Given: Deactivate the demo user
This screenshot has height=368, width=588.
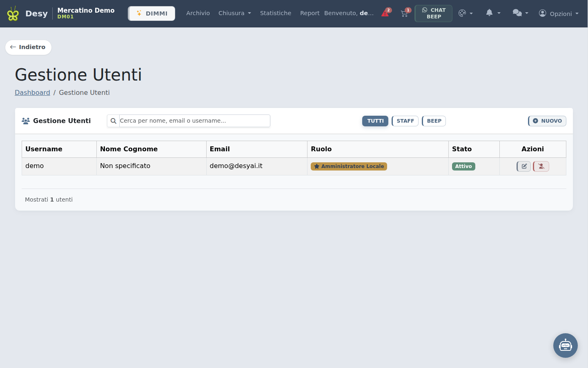Looking at the screenshot, I should [541, 166].
